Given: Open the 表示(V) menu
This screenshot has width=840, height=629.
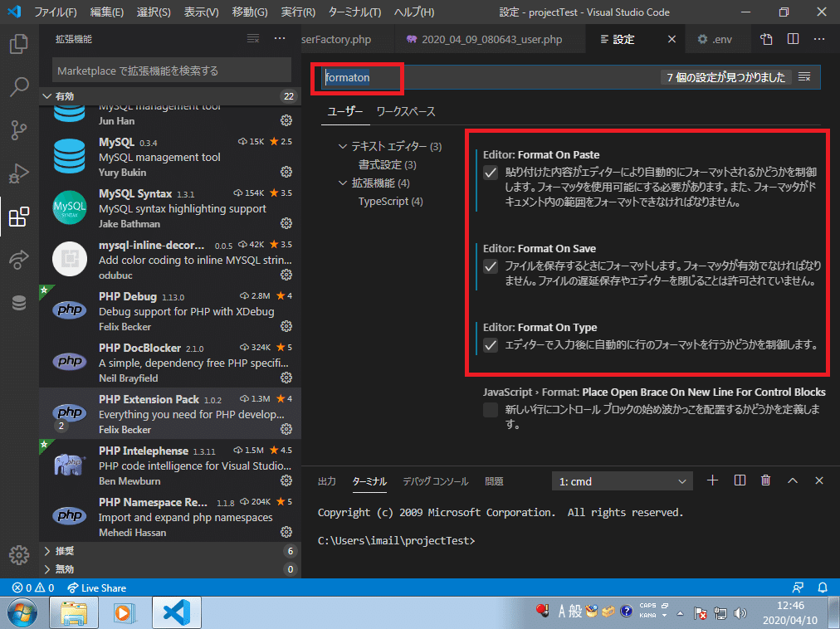Looking at the screenshot, I should point(202,12).
